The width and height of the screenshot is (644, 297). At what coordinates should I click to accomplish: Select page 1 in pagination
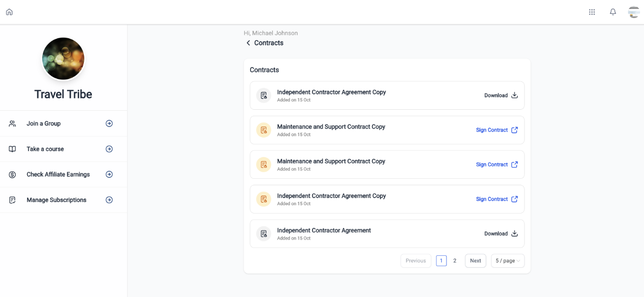[x=441, y=261]
